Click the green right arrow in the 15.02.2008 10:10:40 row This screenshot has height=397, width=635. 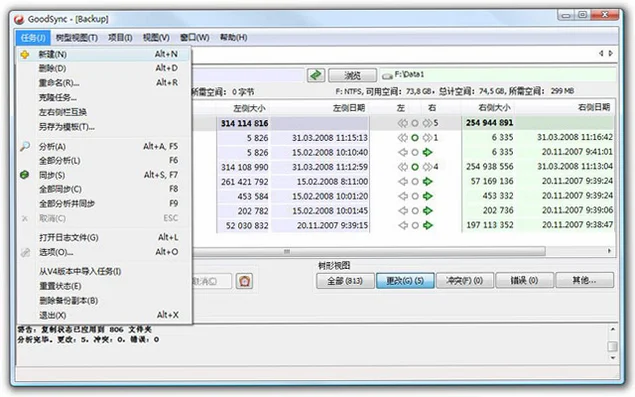point(428,152)
